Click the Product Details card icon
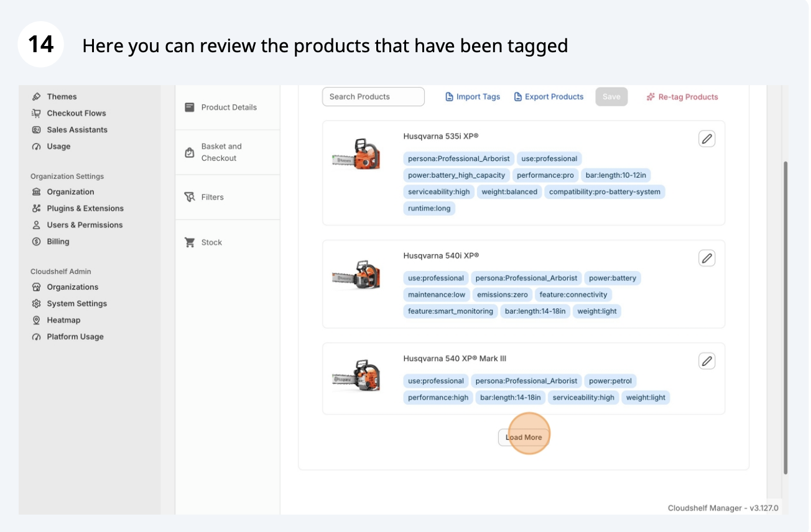 [x=190, y=108]
